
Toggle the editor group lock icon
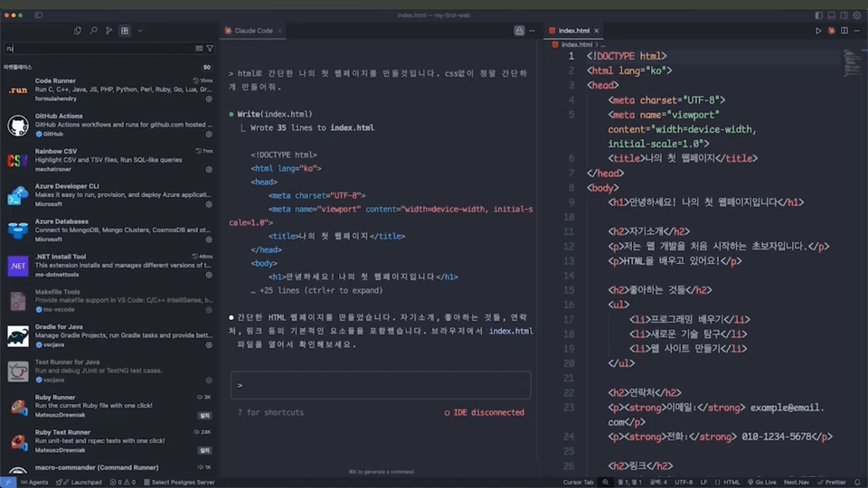point(519,31)
